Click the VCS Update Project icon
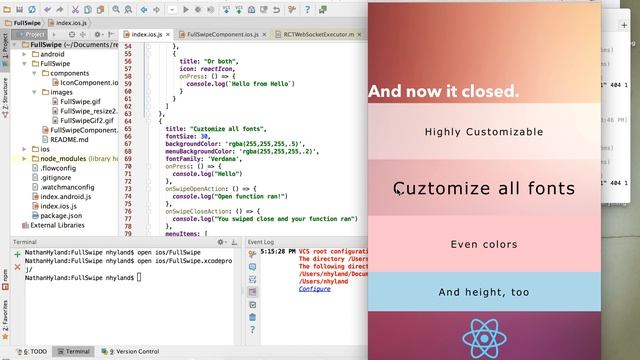The height and width of the screenshot is (360, 640). click(x=226, y=9)
